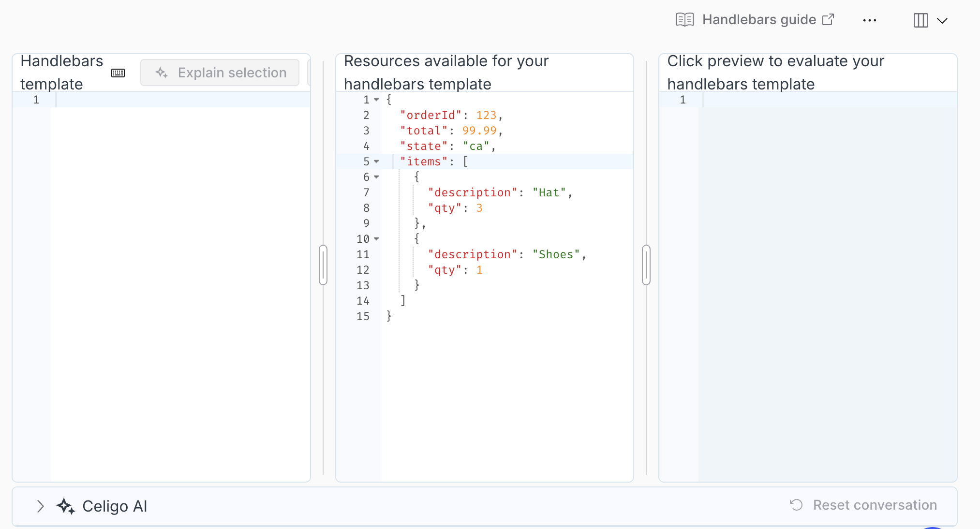The height and width of the screenshot is (529, 980).
Task: Click the drag handle between template and resources panels
Action: pyautogui.click(x=323, y=265)
